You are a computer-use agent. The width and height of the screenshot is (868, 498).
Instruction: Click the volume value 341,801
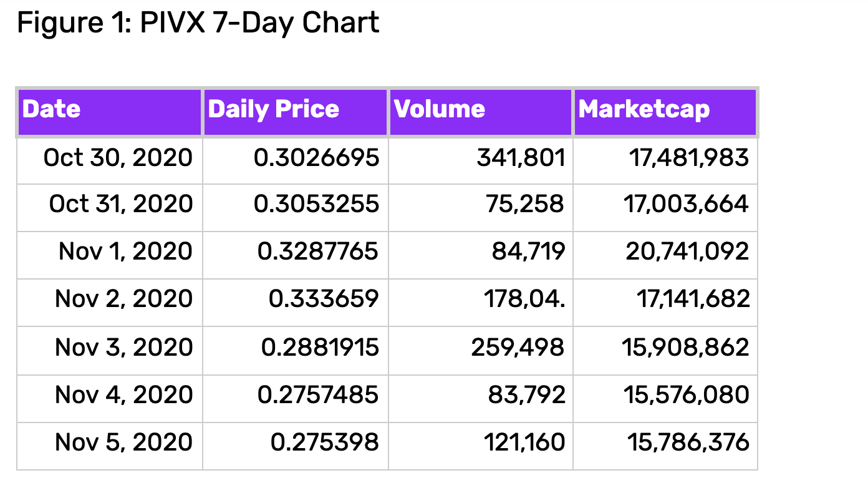[521, 158]
